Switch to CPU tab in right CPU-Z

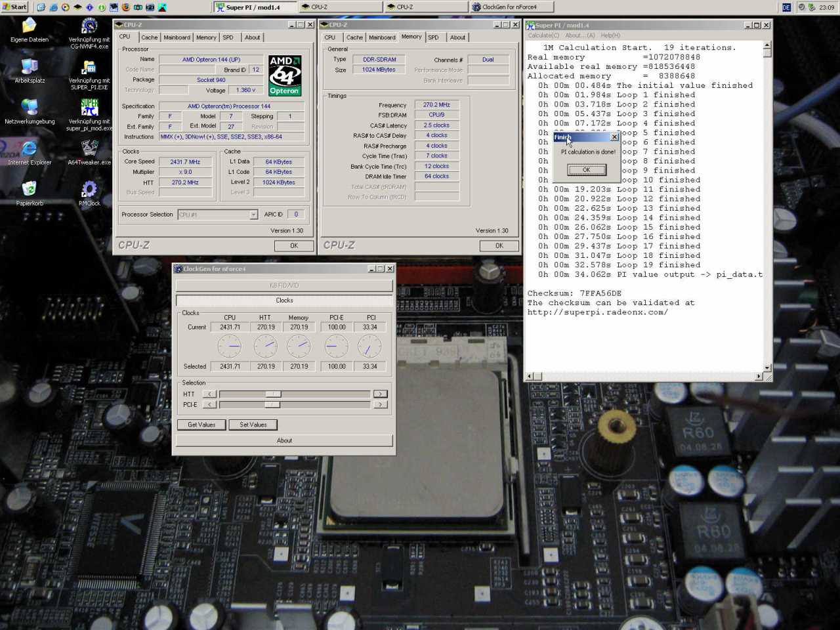tap(329, 37)
